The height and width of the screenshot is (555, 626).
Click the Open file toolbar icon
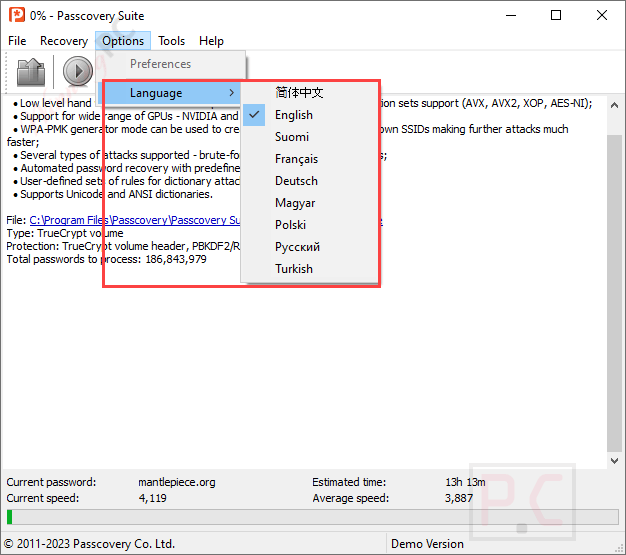coord(31,72)
